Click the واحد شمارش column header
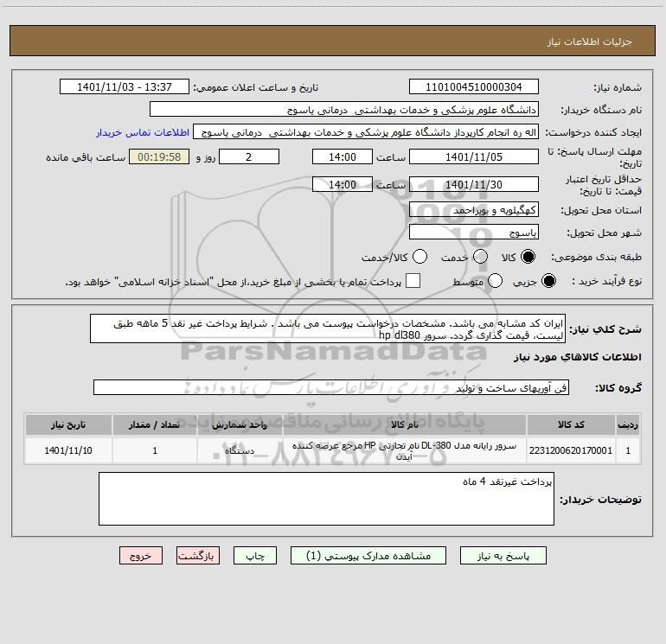Viewport: 666px width, 644px height. pos(240,424)
